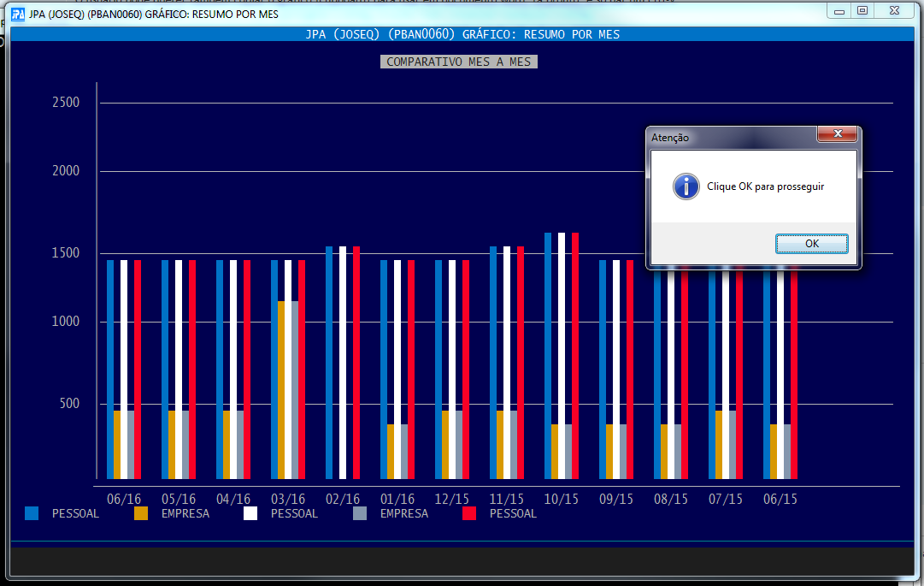The width and height of the screenshot is (924, 586).
Task: Click the orange EMPRESA legend swatch
Action: click(141, 513)
